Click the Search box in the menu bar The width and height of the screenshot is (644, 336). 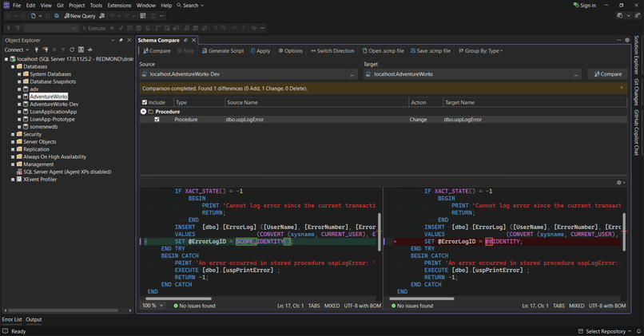pos(190,6)
